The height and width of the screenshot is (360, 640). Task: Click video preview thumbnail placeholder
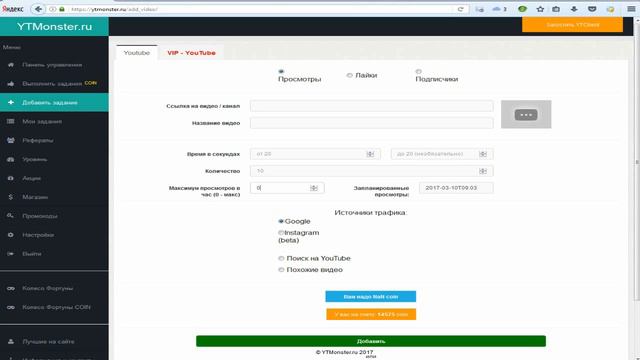(526, 114)
